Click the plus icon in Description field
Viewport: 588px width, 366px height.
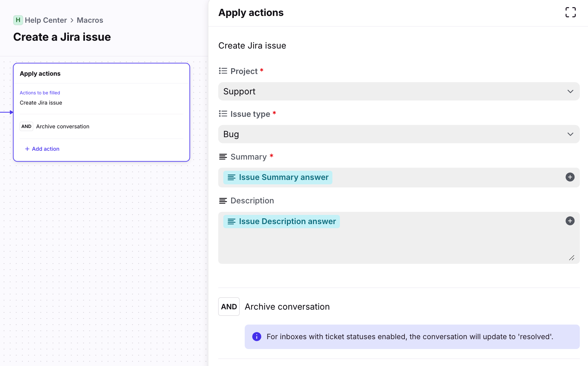[570, 221]
